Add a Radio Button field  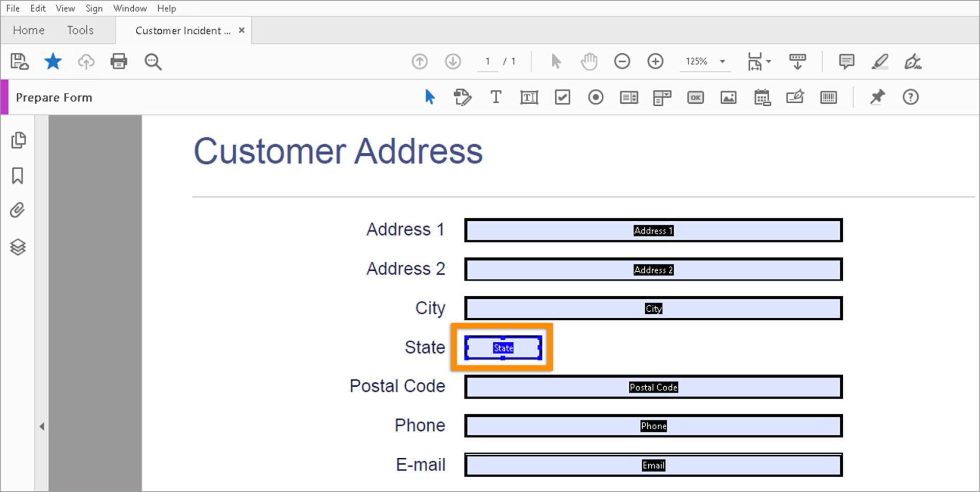click(595, 97)
